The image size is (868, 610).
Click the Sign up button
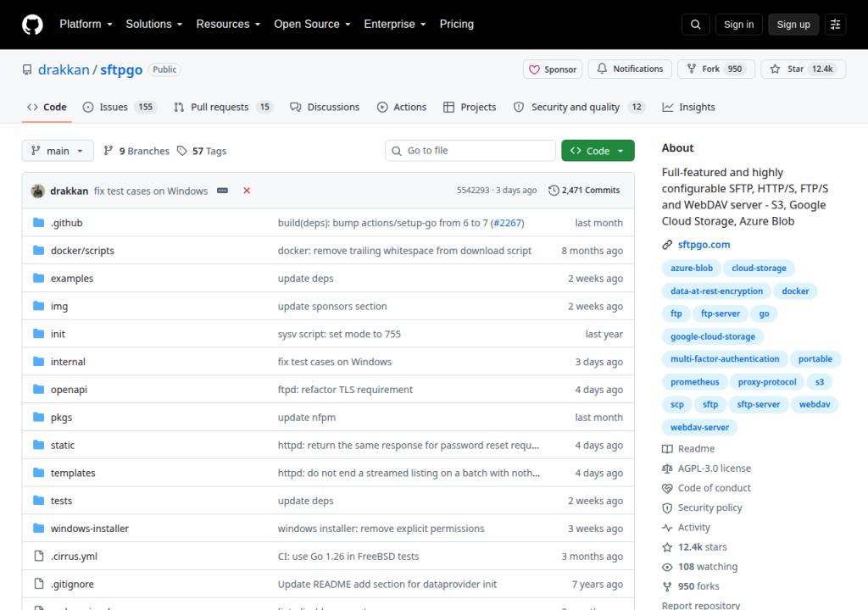pos(793,25)
